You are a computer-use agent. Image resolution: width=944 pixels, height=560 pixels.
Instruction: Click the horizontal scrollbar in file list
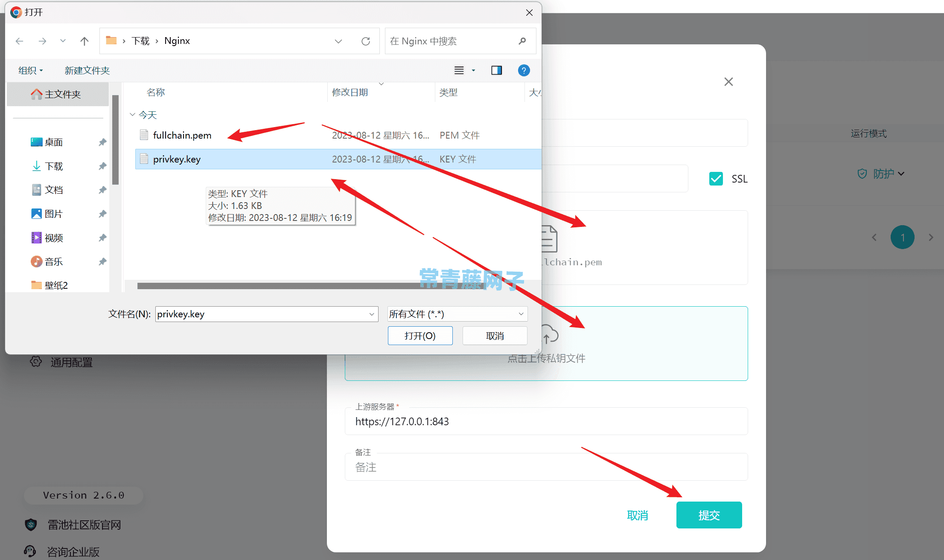[x=277, y=286]
